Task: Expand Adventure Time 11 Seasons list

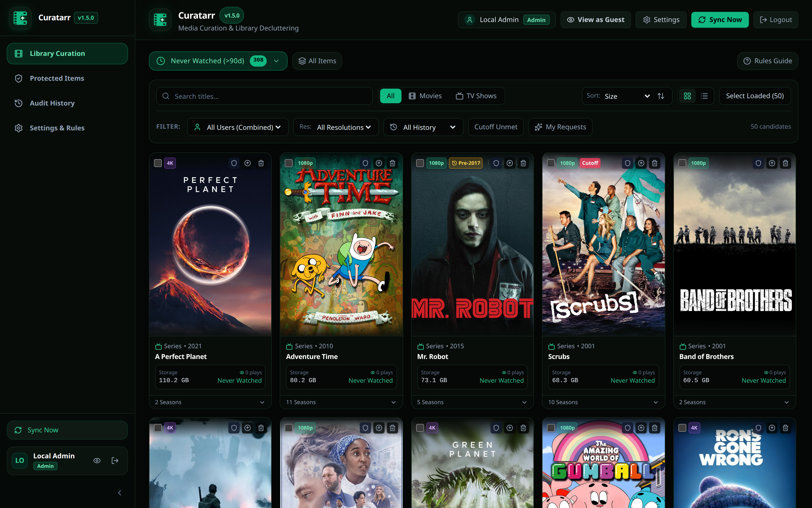Action: click(341, 402)
